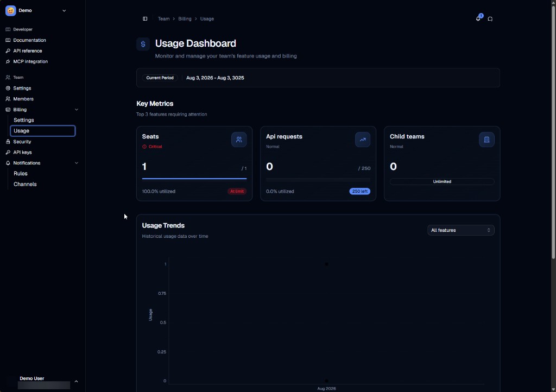Click Usage in the breadcrumb
The width and height of the screenshot is (556, 392).
pos(207,19)
